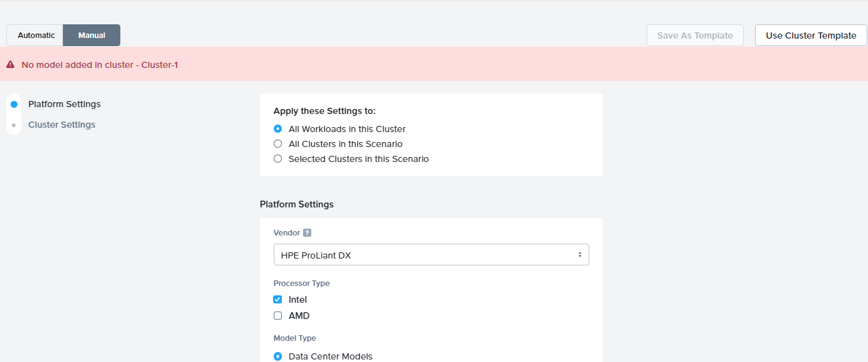
Task: Enable the AMD processor checkbox
Action: coord(277,315)
